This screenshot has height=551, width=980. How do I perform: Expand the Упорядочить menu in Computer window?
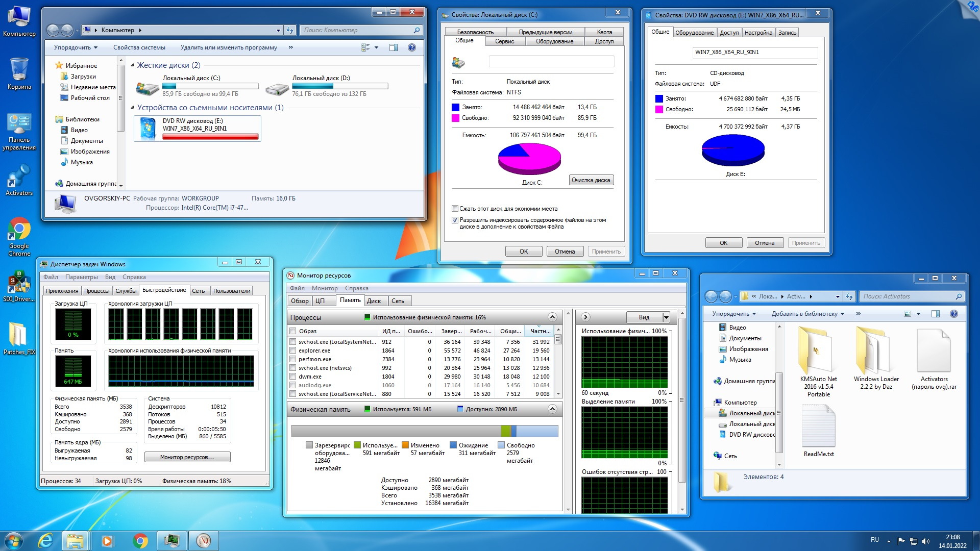tap(76, 47)
